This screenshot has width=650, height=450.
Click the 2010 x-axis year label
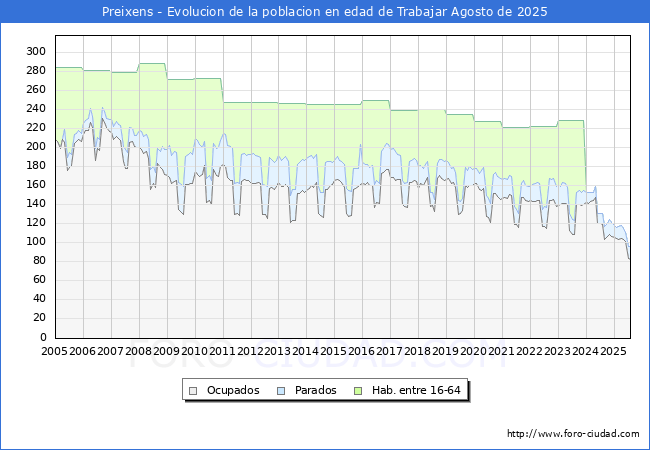pos(194,351)
